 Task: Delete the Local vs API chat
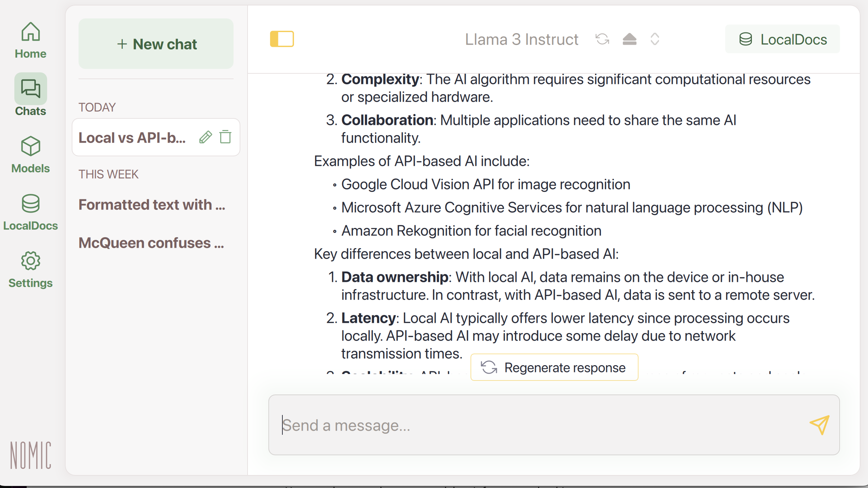225,137
